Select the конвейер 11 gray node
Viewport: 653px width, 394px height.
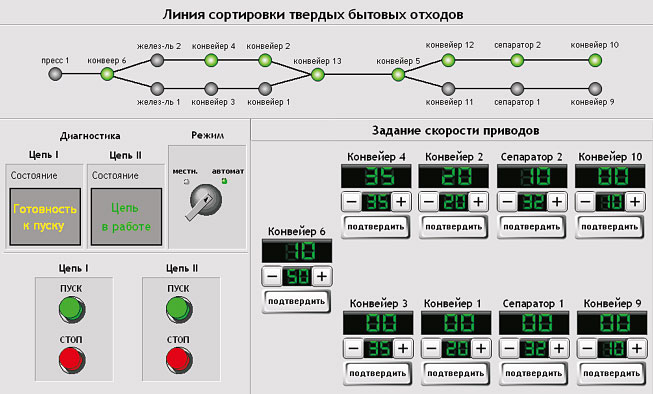tap(448, 88)
